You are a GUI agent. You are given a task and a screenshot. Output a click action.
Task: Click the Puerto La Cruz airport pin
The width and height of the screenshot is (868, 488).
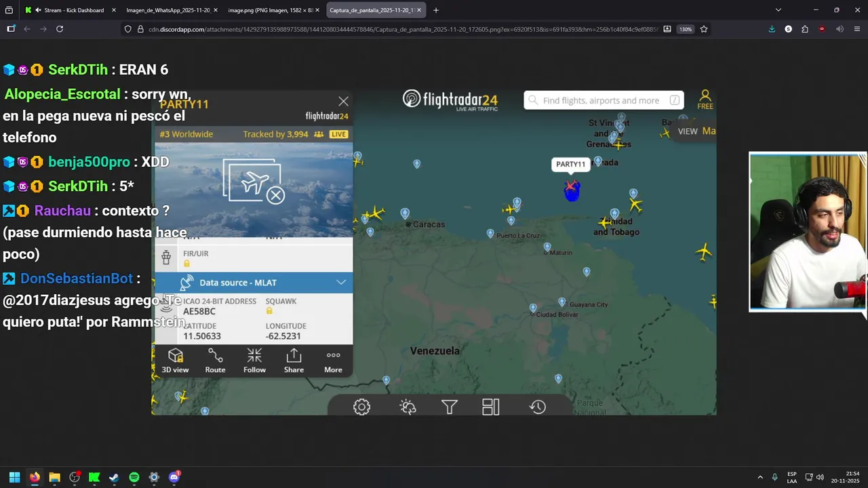490,234
